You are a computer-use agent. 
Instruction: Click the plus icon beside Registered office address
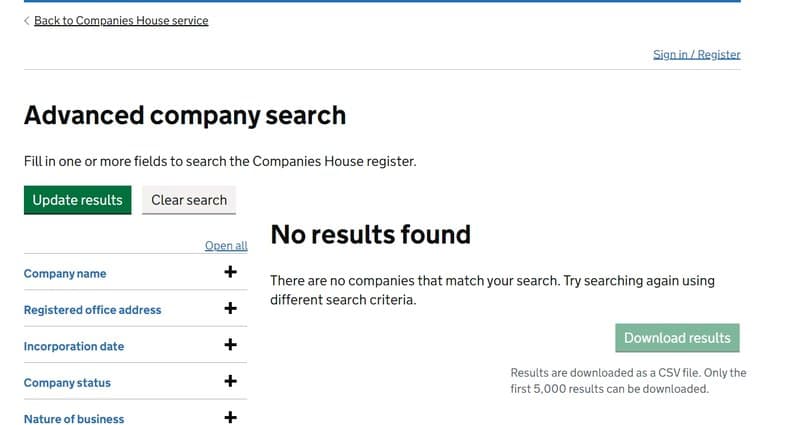[x=230, y=308]
